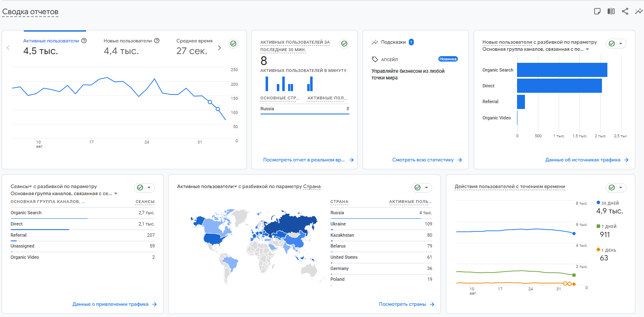
Task: Open the customize report icon in the header
Action: (x=597, y=12)
